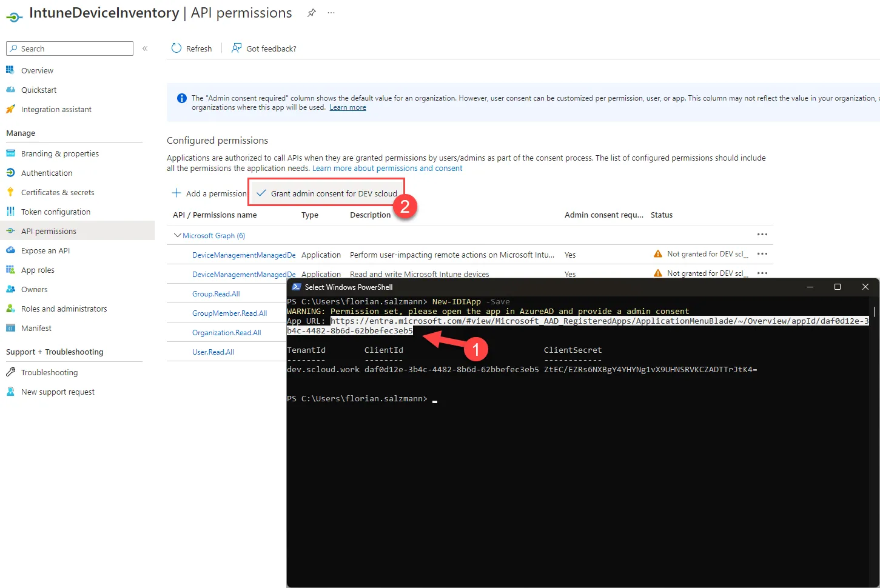Focus the sidebar Search field
The image size is (880, 588).
click(x=70, y=48)
